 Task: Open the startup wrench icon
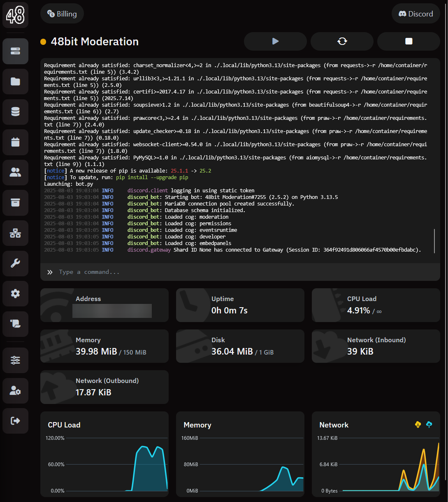click(16, 264)
